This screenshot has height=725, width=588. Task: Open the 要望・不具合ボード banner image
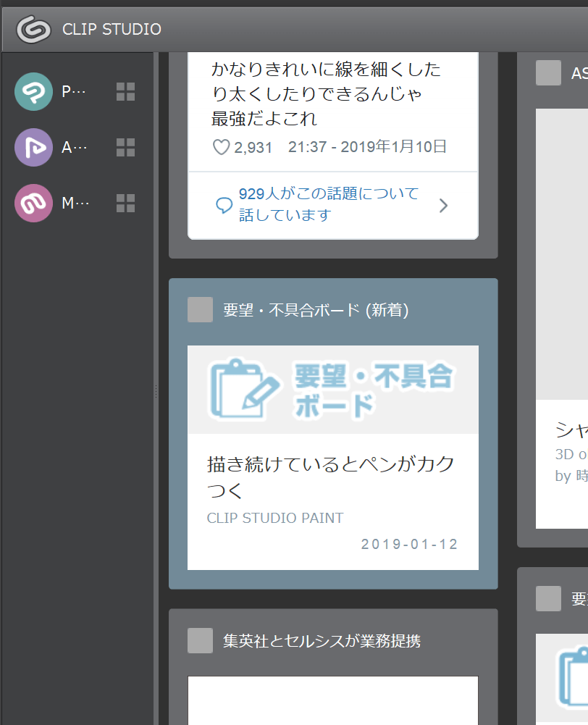click(333, 390)
